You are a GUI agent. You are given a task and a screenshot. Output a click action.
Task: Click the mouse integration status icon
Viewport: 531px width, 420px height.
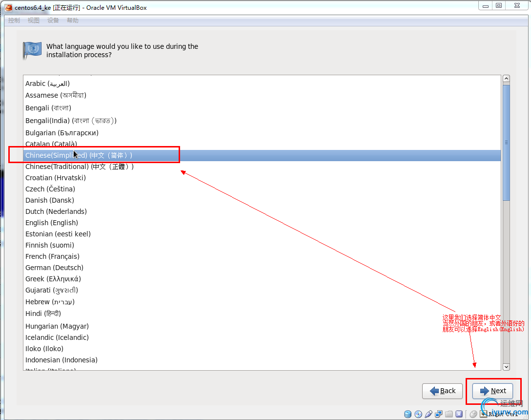tap(473, 414)
